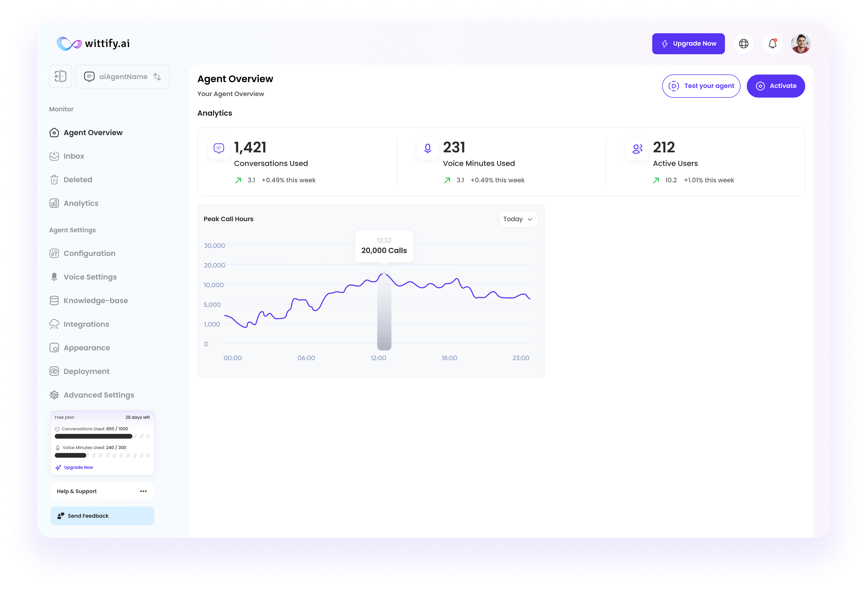This screenshot has width=868, height=590.
Task: Open Knowledge-base sidebar item
Action: point(96,300)
